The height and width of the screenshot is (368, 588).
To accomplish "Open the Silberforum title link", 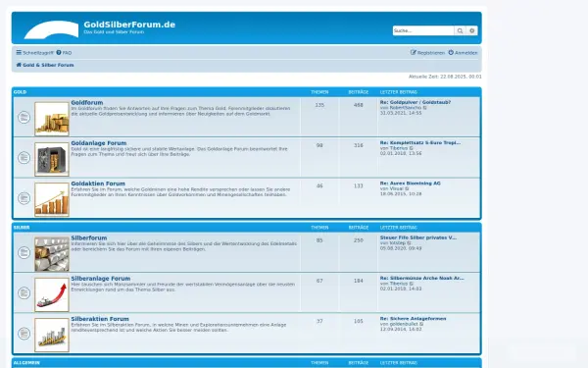I will pos(89,238).
